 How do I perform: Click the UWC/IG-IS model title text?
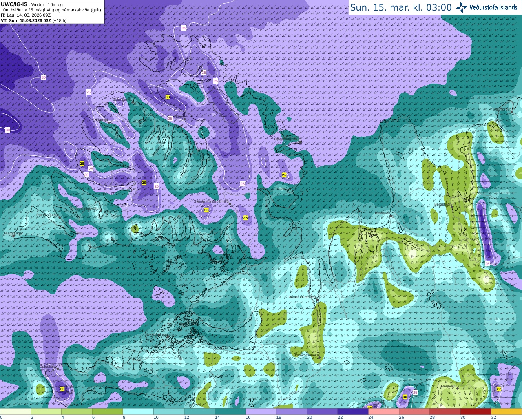click(x=14, y=4)
